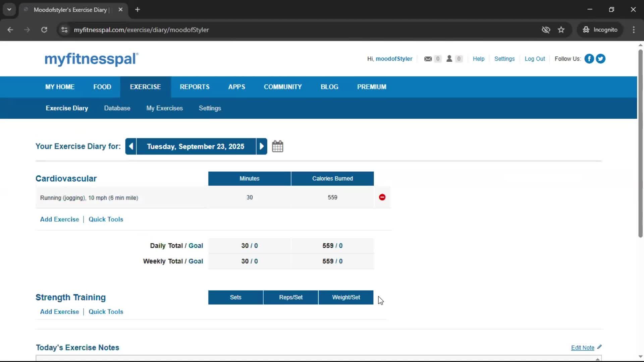Click the Tuesday, September 23, 2025 date label

[196, 146]
